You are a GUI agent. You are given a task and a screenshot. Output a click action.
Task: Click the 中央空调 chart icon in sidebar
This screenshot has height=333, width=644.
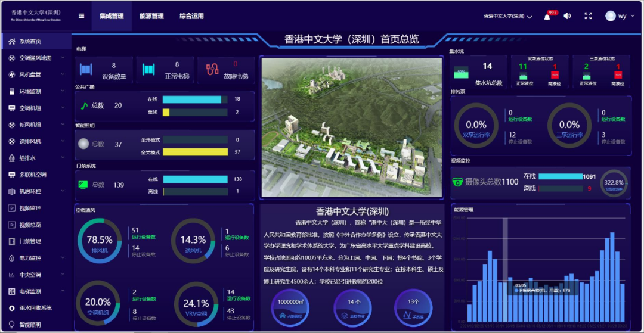coord(12,275)
